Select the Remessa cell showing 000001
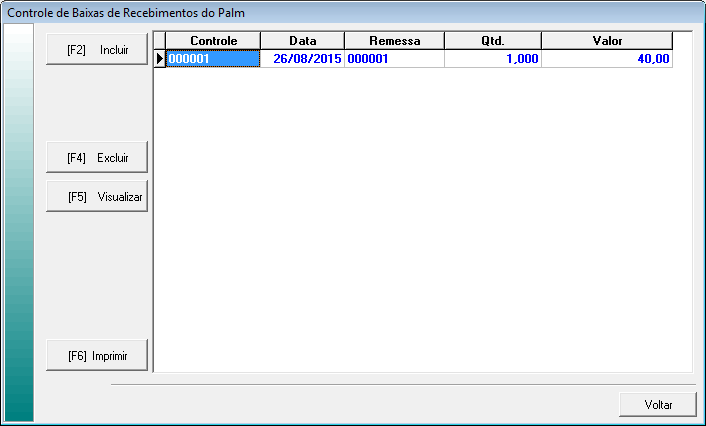Image resolution: width=706 pixels, height=426 pixels. click(x=394, y=59)
